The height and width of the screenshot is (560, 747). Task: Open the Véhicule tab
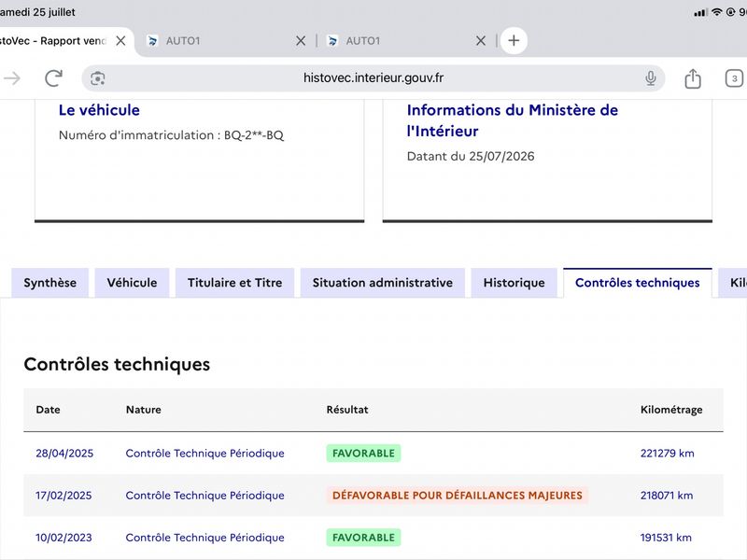point(132,283)
